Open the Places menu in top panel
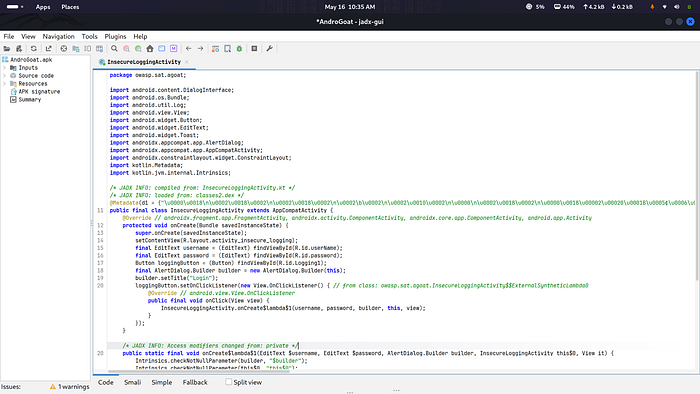The height and width of the screenshot is (394, 700). pos(70,7)
